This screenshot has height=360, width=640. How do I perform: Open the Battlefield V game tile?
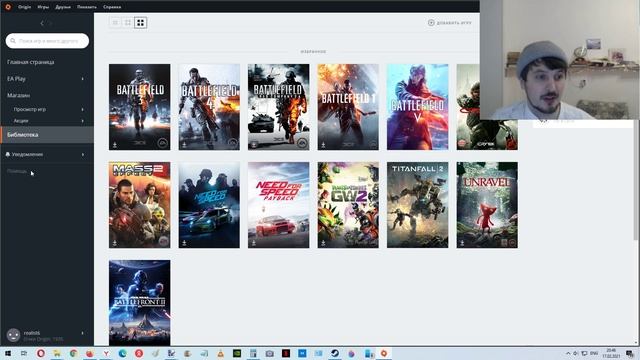coord(418,107)
